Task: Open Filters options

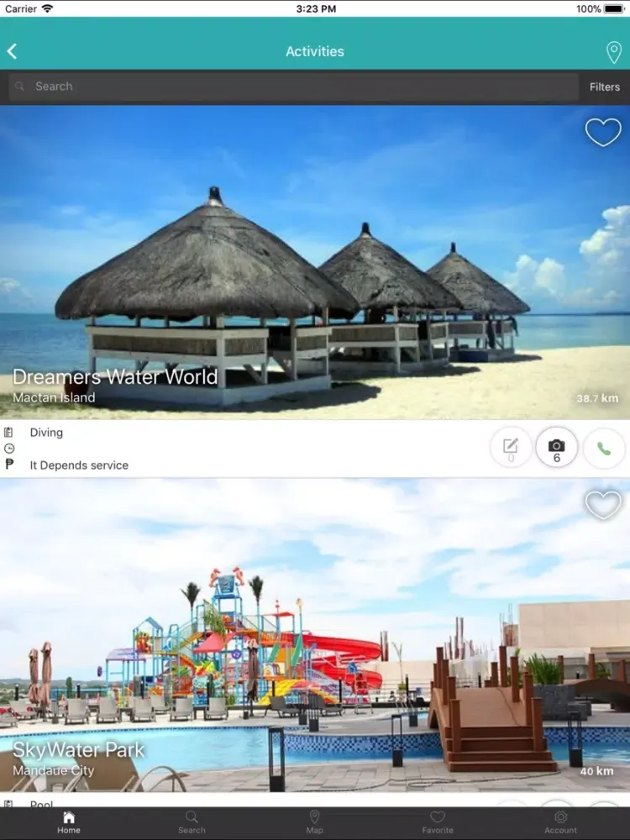Action: click(604, 87)
